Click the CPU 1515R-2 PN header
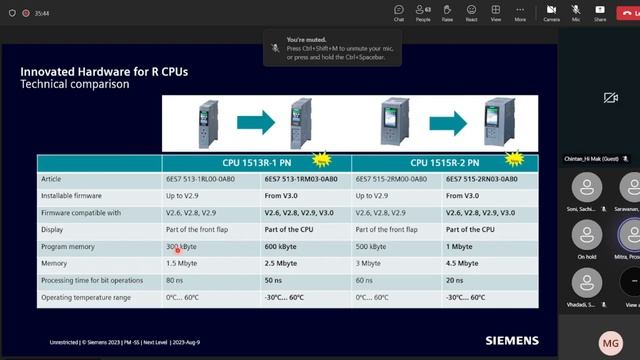640x360 pixels. (444, 163)
